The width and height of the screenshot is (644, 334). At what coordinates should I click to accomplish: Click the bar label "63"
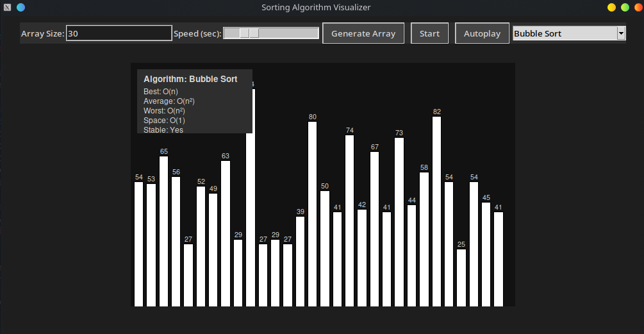coord(225,156)
